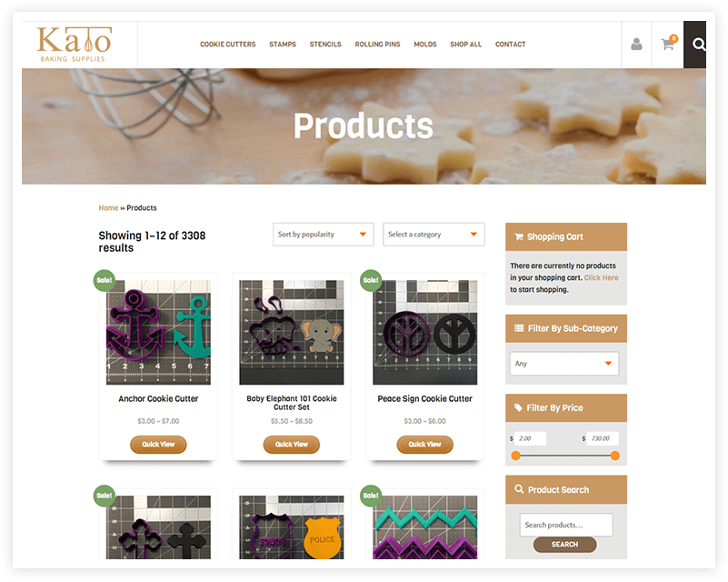Open the Select a category dropdown
Viewport: 728px width, 582px height.
(434, 235)
